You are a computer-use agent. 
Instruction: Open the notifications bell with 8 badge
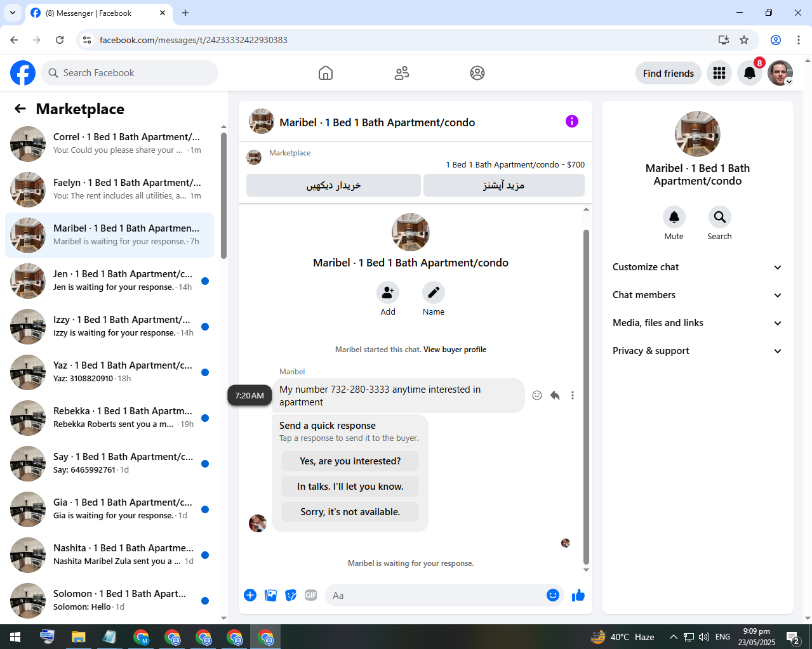750,73
